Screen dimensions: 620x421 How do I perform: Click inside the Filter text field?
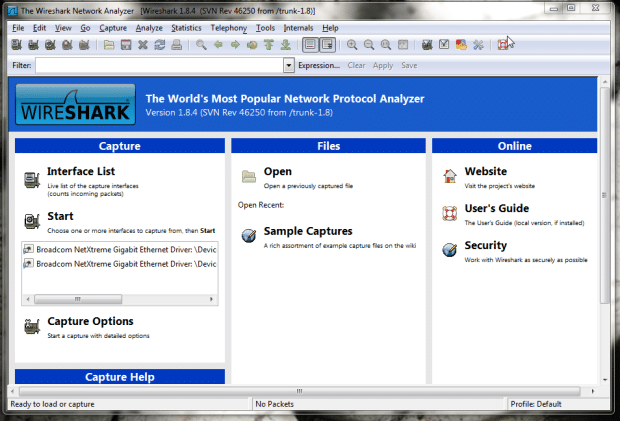point(159,66)
